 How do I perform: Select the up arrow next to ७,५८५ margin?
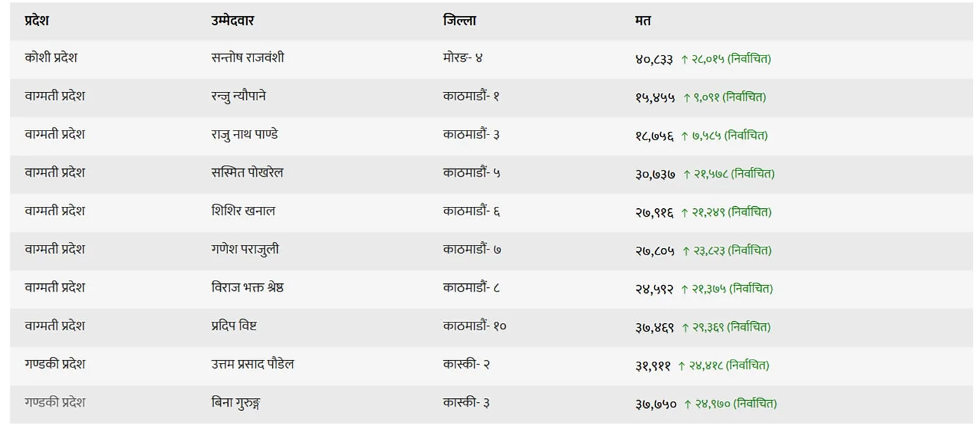(x=685, y=136)
